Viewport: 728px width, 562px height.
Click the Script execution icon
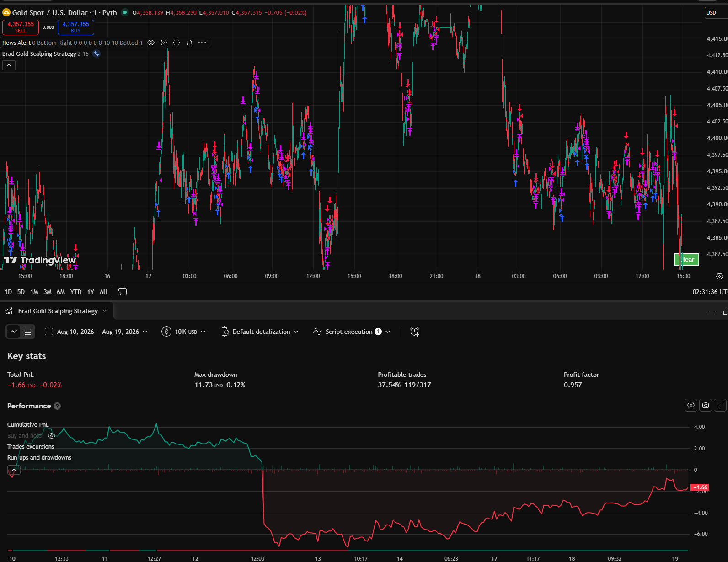coord(317,332)
